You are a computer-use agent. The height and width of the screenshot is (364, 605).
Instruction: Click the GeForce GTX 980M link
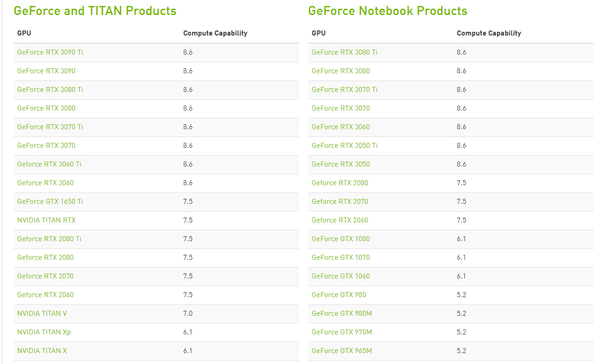tap(342, 313)
